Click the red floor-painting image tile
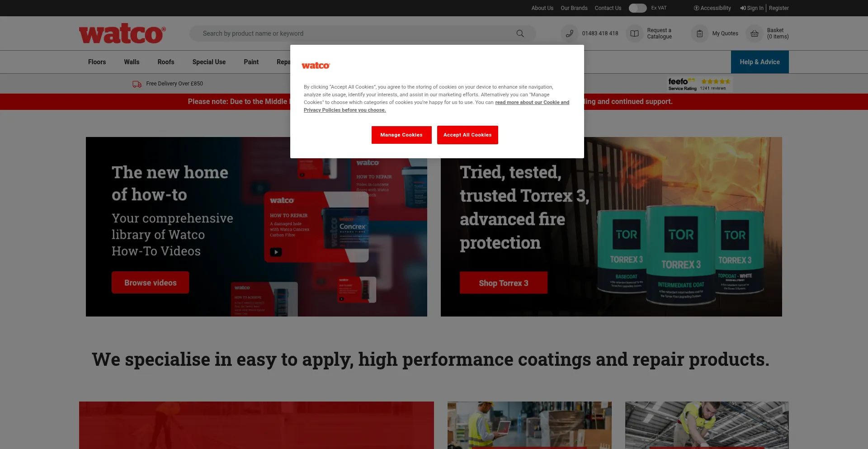 [256, 425]
